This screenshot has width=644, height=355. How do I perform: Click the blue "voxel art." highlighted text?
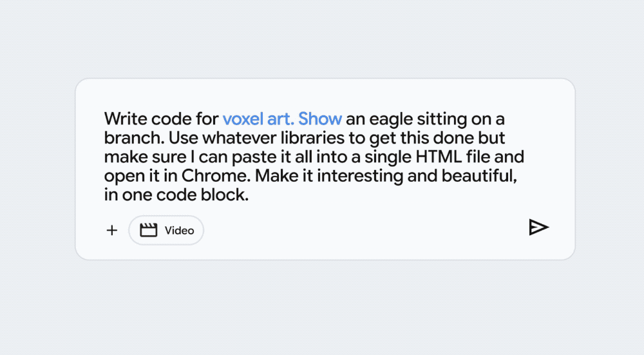coord(258,119)
